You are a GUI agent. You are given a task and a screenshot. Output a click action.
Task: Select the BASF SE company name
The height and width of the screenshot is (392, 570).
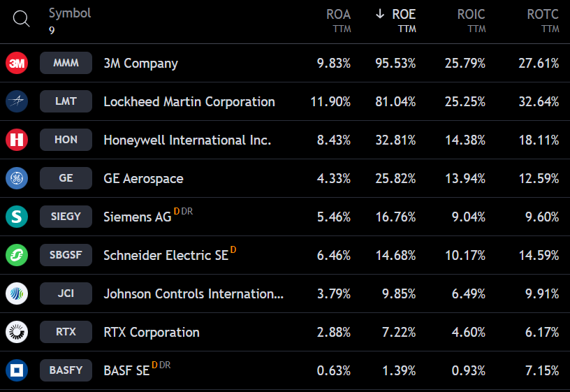(x=126, y=370)
